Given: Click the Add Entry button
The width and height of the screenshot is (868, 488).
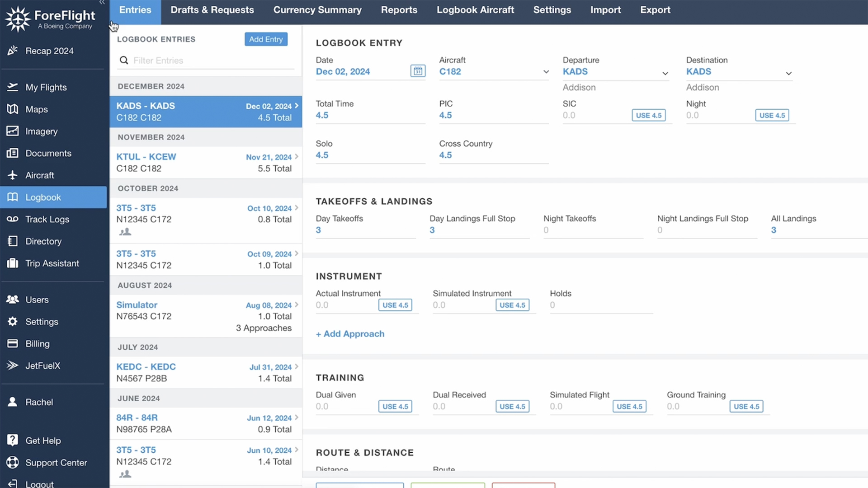Looking at the screenshot, I should (266, 39).
